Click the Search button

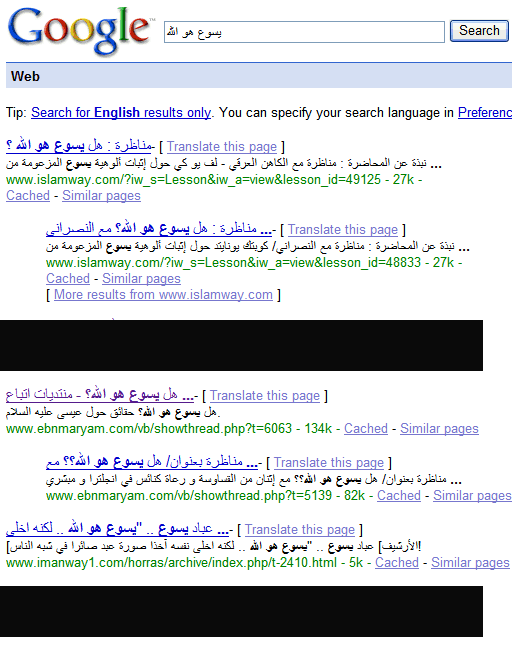click(479, 31)
